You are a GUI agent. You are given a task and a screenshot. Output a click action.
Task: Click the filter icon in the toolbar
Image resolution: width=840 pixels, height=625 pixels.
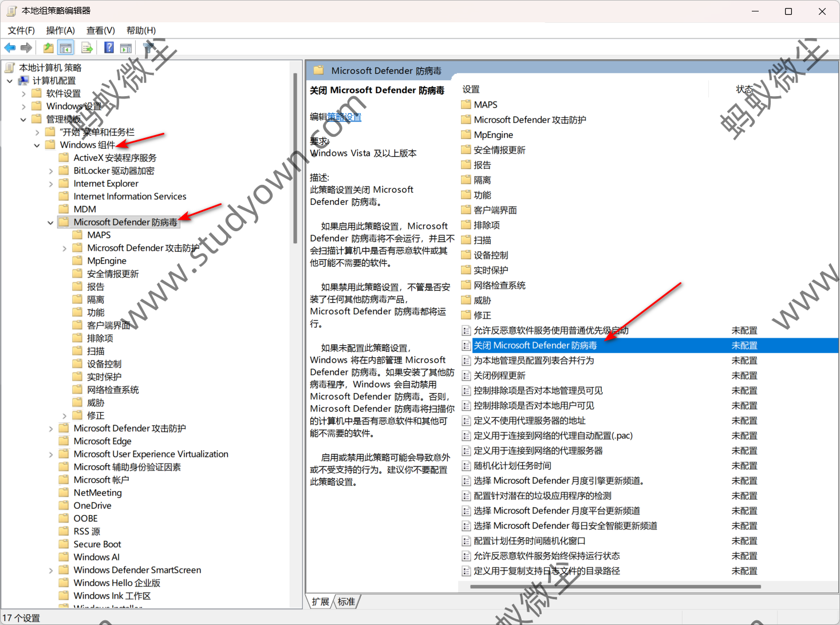coord(147,48)
